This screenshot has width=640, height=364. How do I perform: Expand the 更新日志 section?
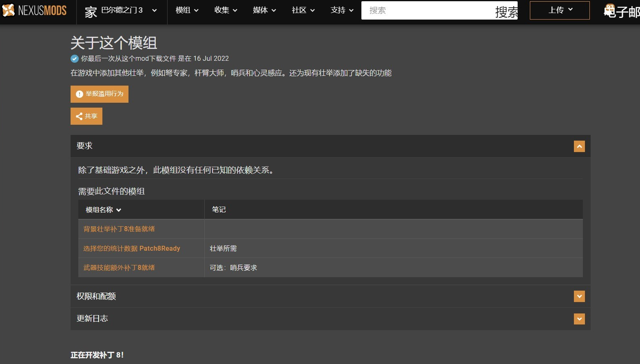coord(579,319)
